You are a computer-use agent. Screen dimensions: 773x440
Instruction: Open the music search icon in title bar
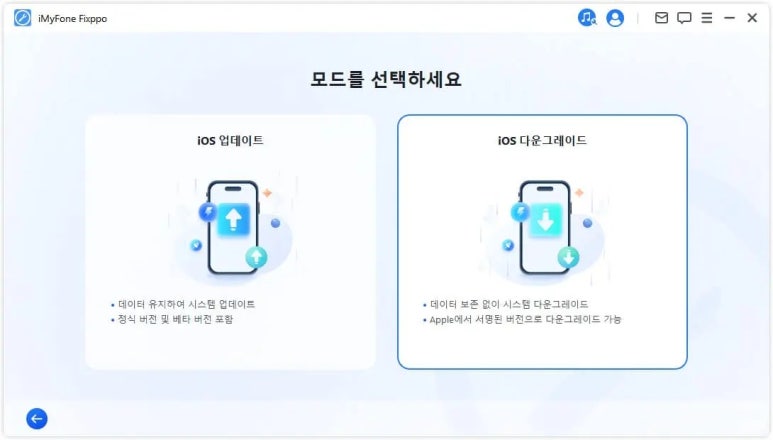(587, 18)
